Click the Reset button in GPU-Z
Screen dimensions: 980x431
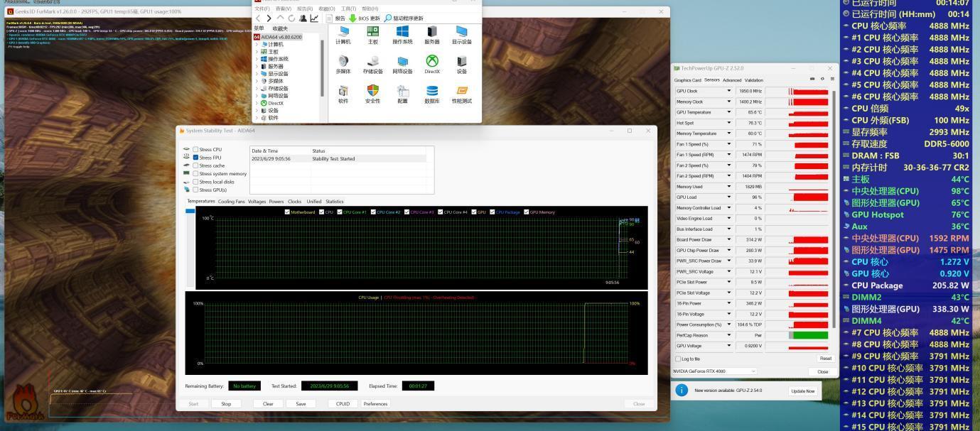[x=825, y=359]
